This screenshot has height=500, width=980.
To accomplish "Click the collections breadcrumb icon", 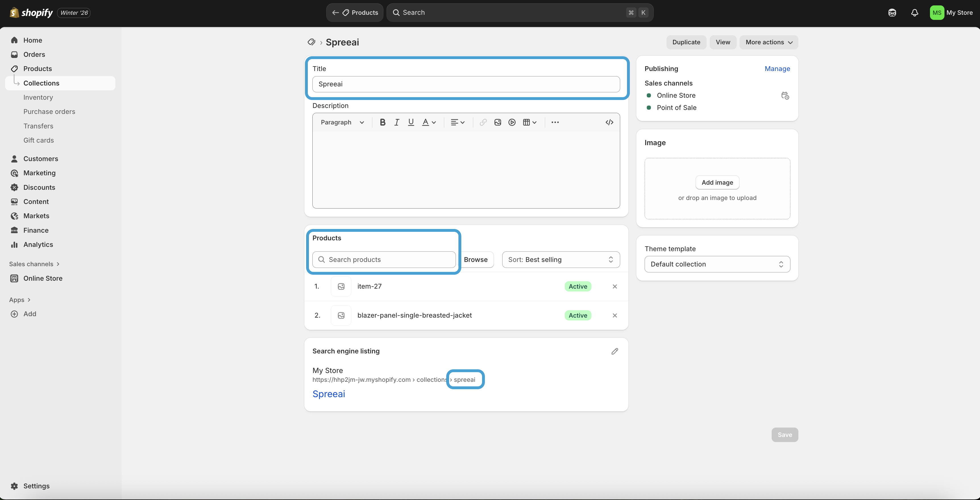I will click(x=311, y=42).
